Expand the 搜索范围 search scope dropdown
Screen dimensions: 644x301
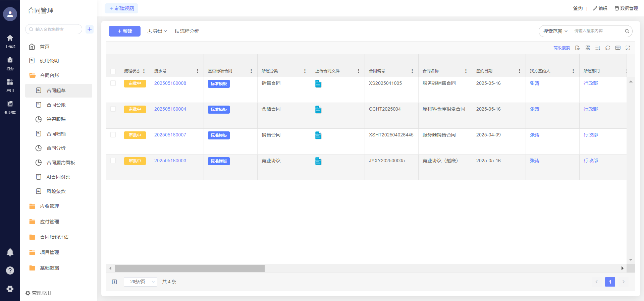coord(555,31)
